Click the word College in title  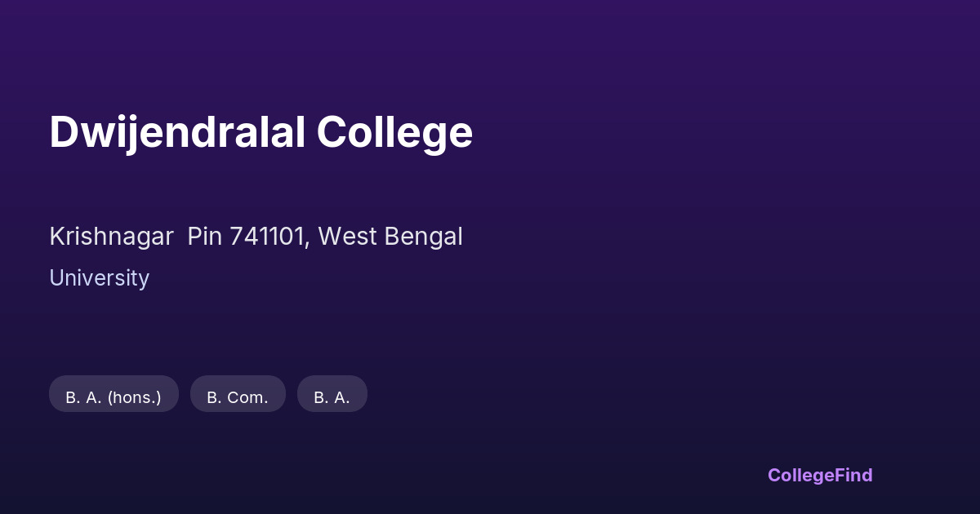click(x=394, y=132)
